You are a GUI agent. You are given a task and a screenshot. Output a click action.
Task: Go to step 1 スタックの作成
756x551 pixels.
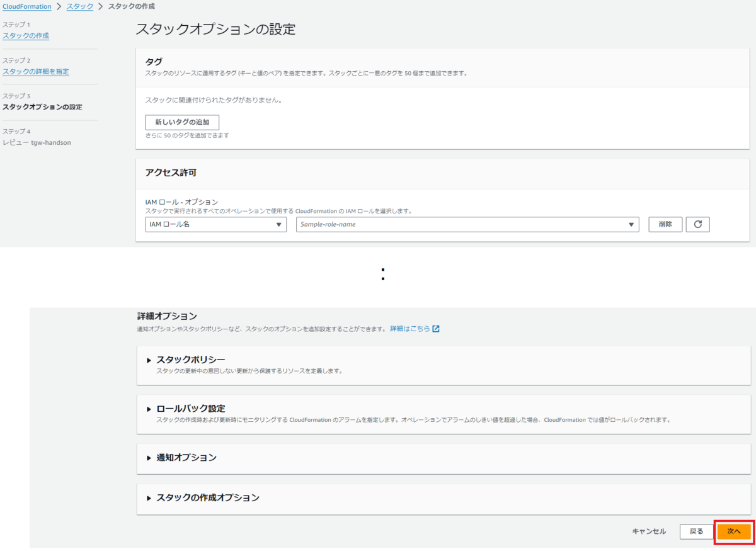[26, 36]
